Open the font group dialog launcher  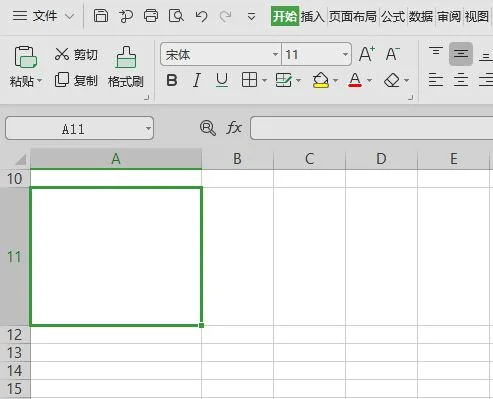click(411, 97)
